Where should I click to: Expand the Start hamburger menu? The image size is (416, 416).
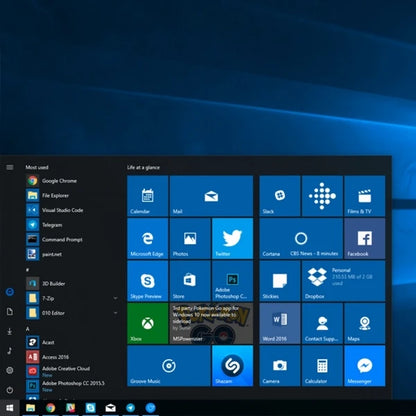coord(10,167)
